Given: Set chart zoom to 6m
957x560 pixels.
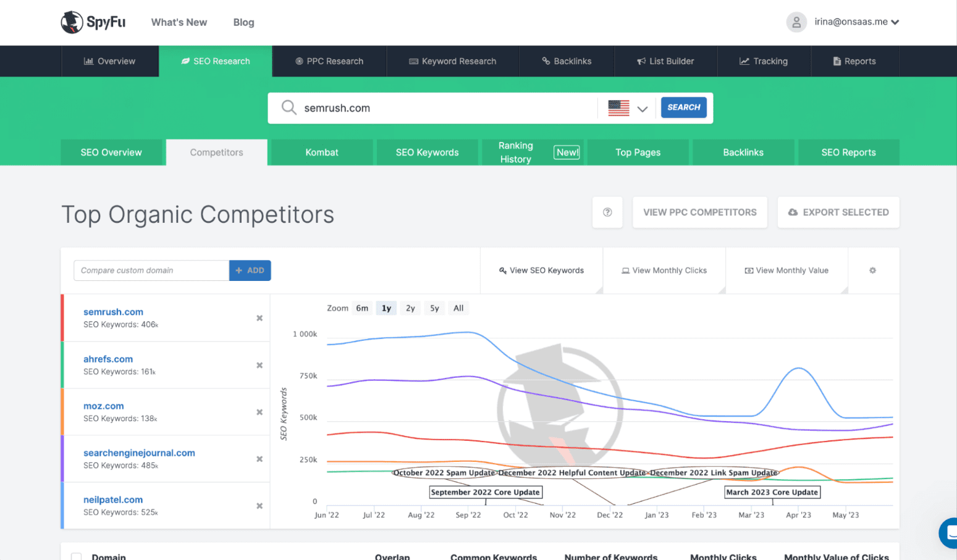Looking at the screenshot, I should click(362, 308).
